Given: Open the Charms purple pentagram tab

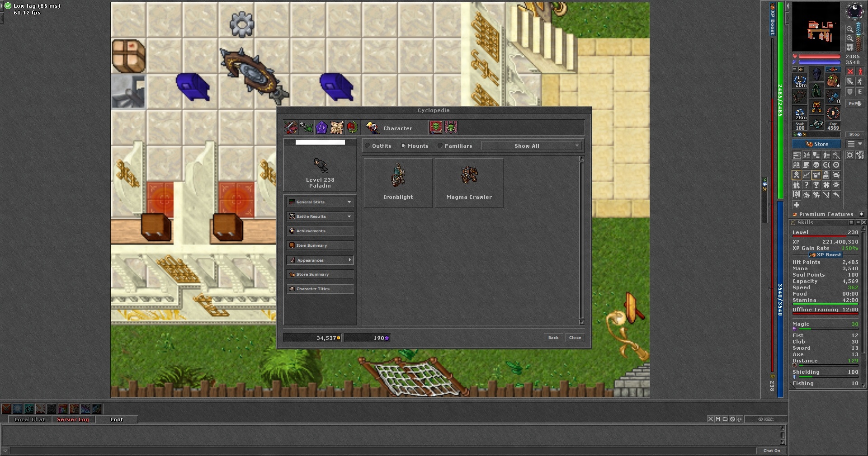Looking at the screenshot, I should pos(321,128).
